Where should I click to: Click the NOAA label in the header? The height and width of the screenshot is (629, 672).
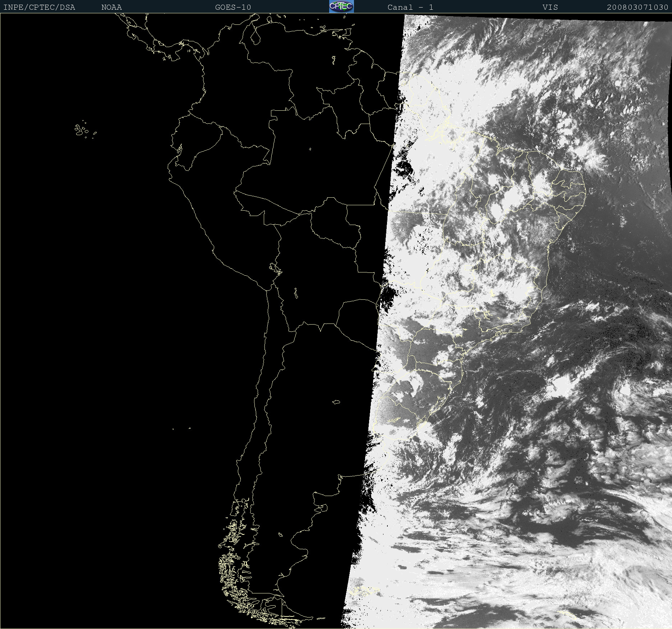(111, 7)
